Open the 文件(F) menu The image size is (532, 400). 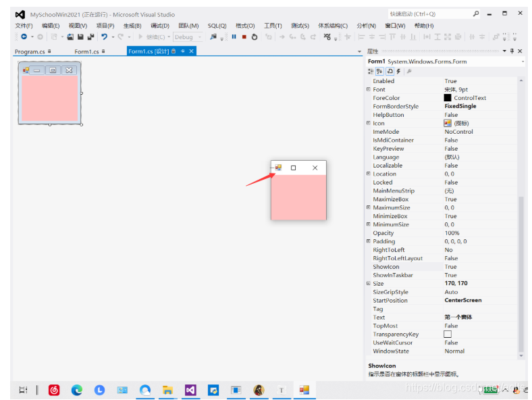(x=24, y=26)
